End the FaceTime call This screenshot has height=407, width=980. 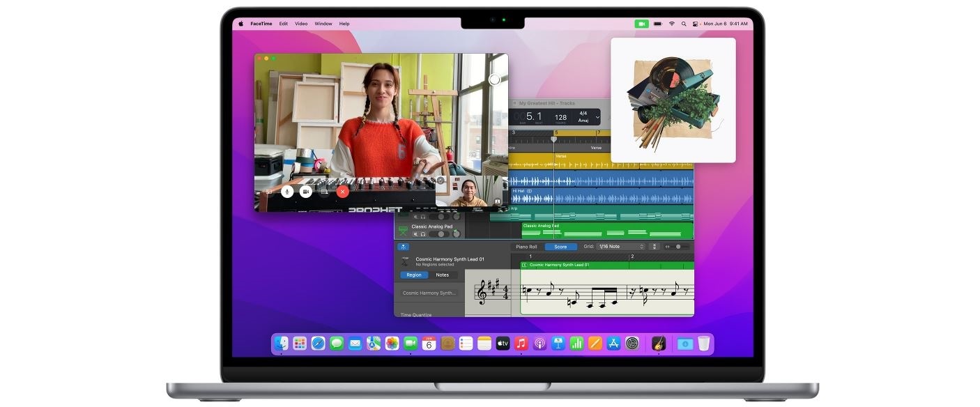(x=342, y=191)
